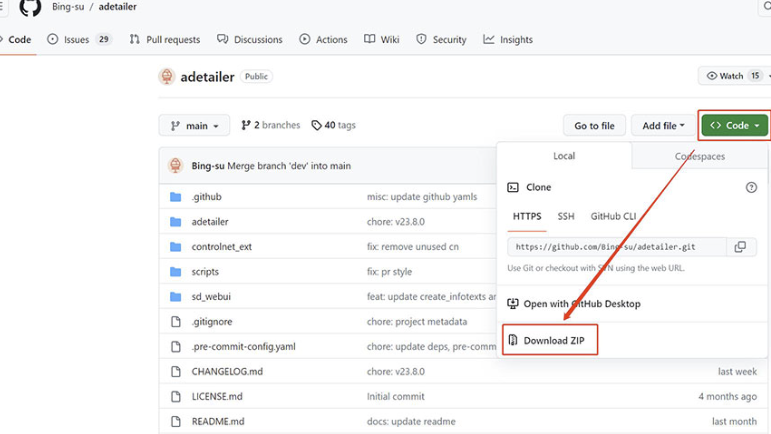Open commit 'fix: remove unused cn'

tap(413, 247)
